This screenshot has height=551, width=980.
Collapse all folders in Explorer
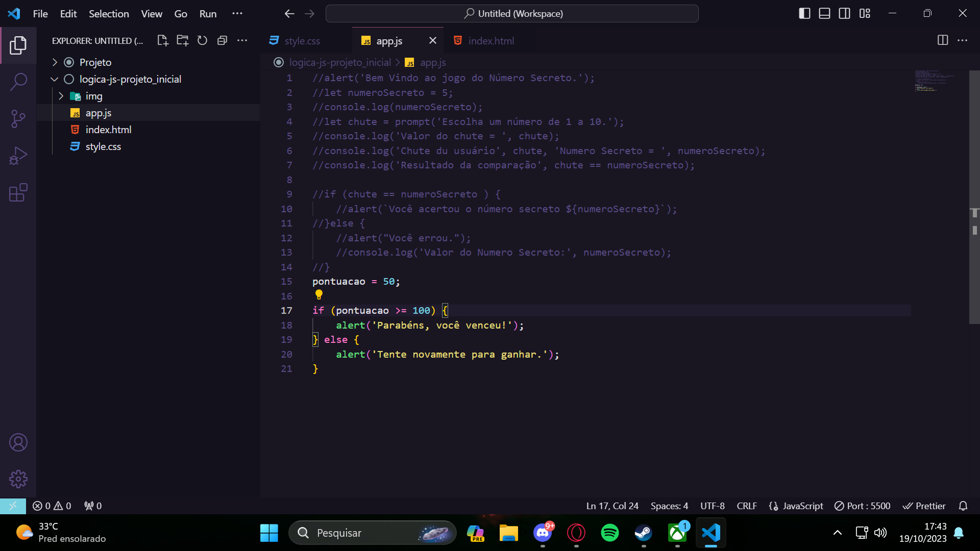pyautogui.click(x=222, y=40)
